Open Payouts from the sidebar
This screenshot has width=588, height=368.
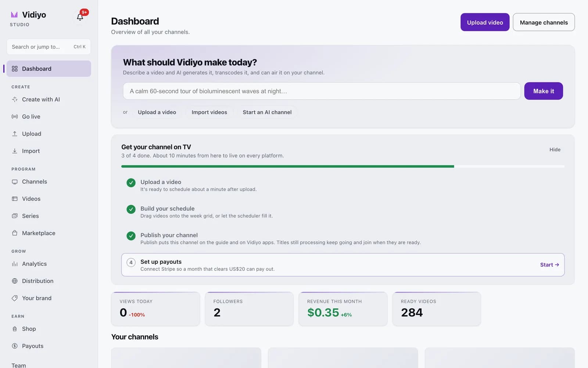click(x=49, y=346)
